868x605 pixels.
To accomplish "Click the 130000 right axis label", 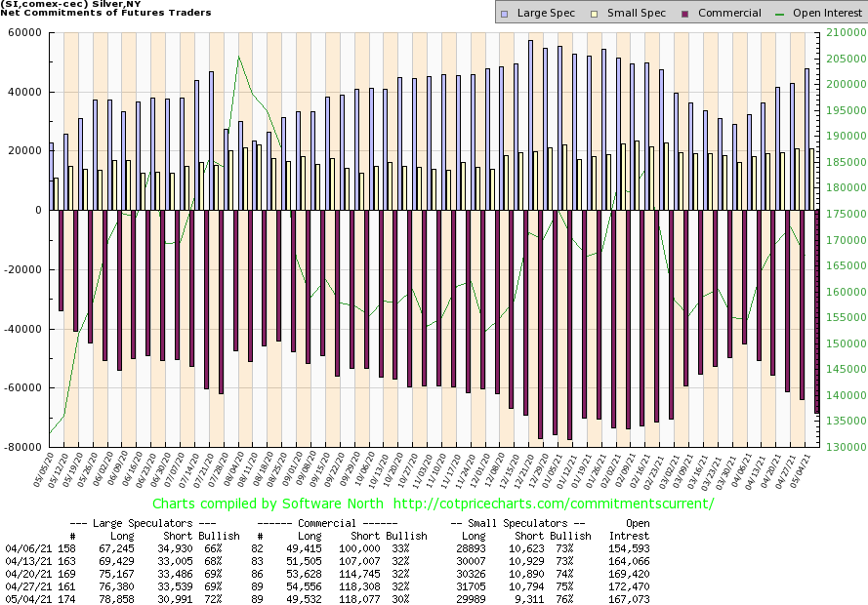I will click(844, 447).
